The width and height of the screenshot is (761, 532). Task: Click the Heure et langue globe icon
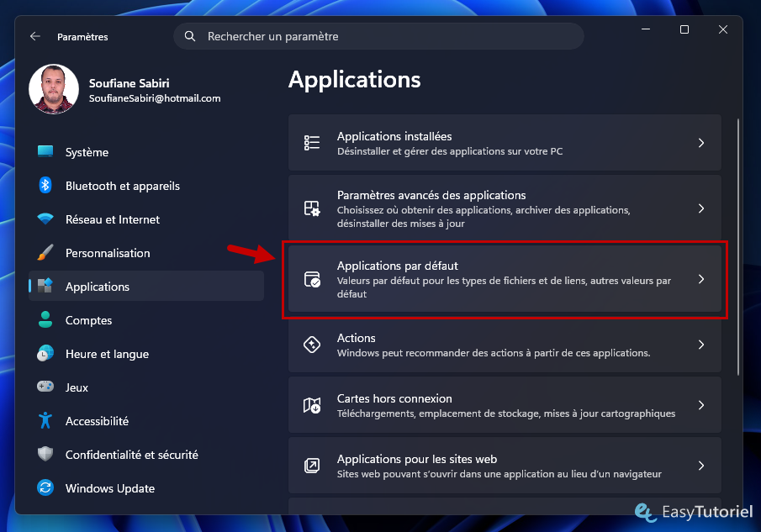pyautogui.click(x=45, y=353)
